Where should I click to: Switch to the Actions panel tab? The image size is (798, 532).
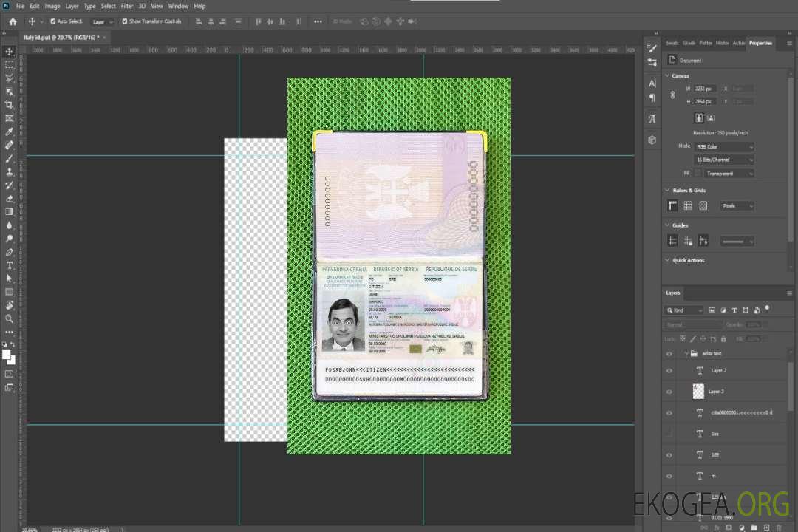[738, 43]
